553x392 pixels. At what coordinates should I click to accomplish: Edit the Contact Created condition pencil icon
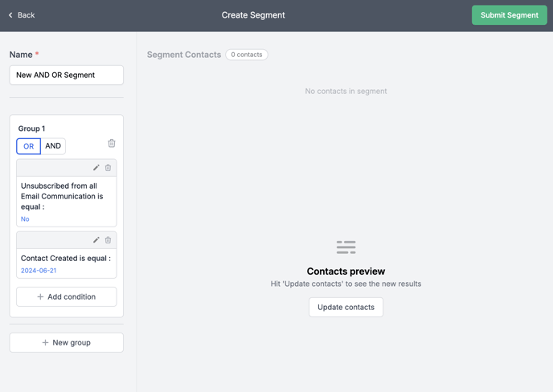tap(96, 240)
